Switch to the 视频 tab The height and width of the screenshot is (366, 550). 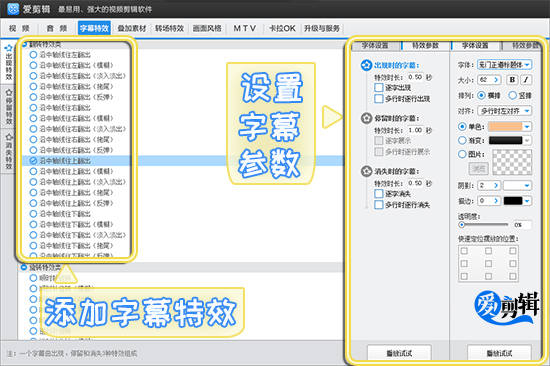tap(19, 28)
